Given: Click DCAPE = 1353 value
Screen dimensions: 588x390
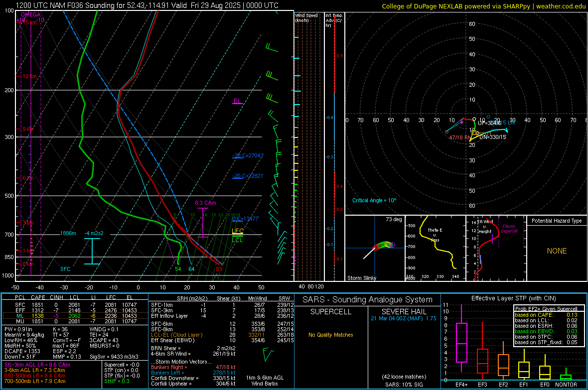Looking at the screenshot, I should click(22, 351).
